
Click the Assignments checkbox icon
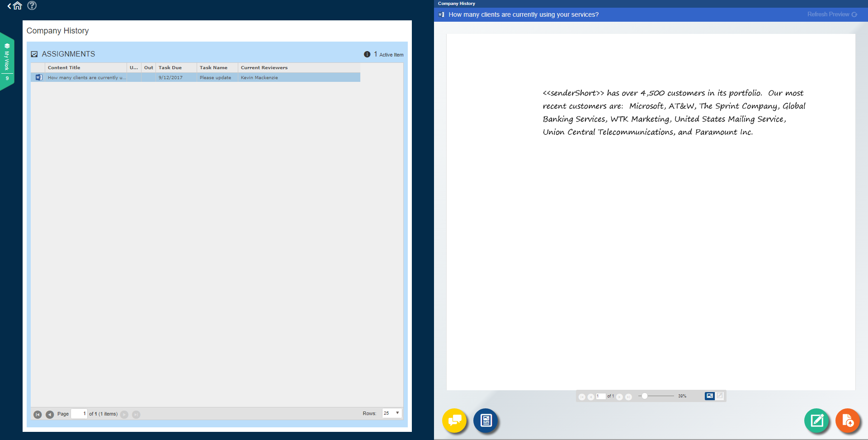[x=34, y=54]
